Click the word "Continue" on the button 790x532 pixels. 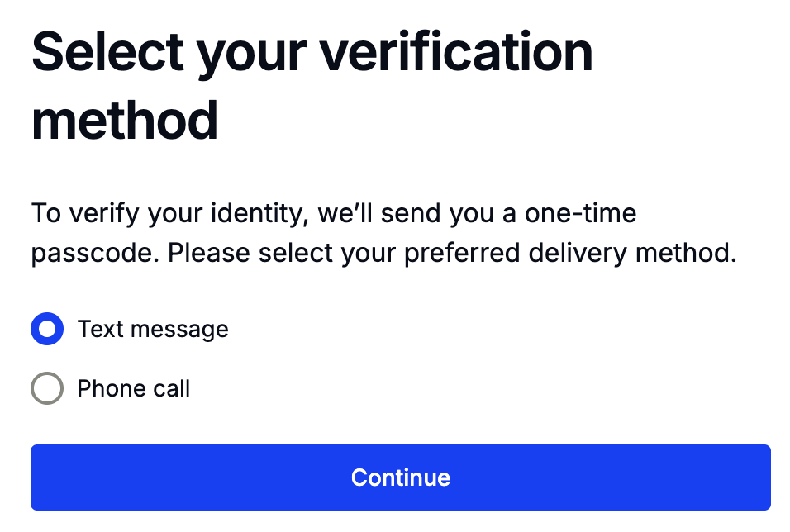click(x=401, y=477)
